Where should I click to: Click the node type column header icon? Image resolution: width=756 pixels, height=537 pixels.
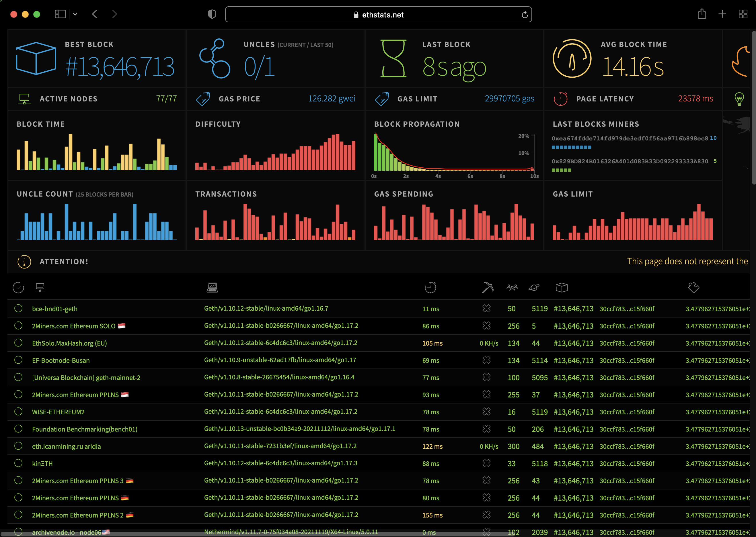click(x=212, y=287)
